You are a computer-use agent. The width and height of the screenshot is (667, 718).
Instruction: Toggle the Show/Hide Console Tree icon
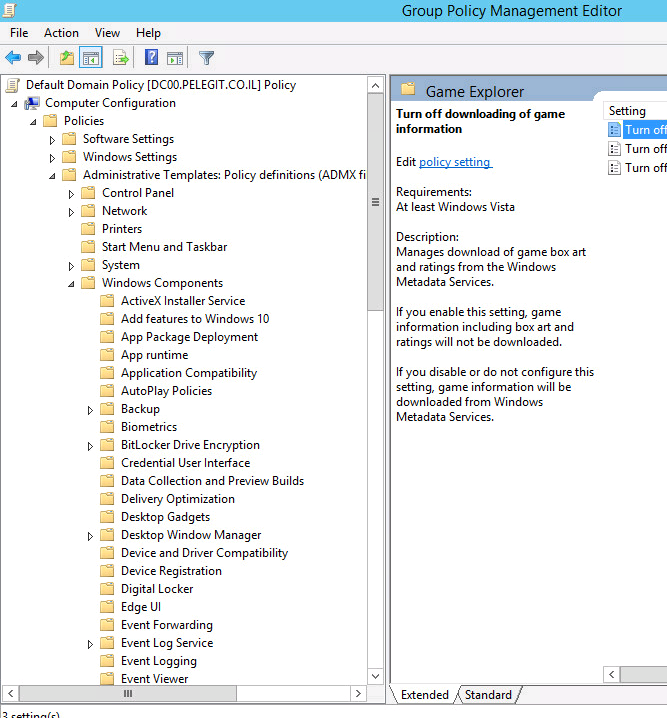pos(91,58)
